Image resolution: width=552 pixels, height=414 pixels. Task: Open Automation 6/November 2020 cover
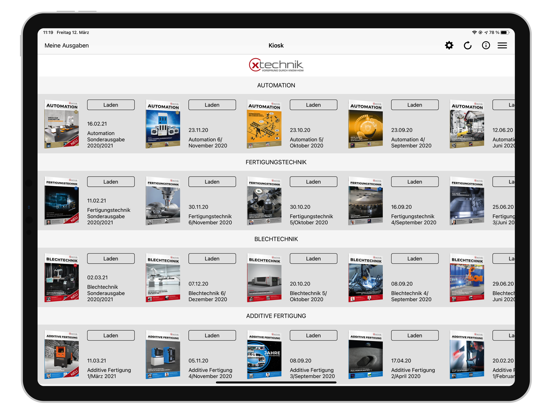(x=163, y=124)
